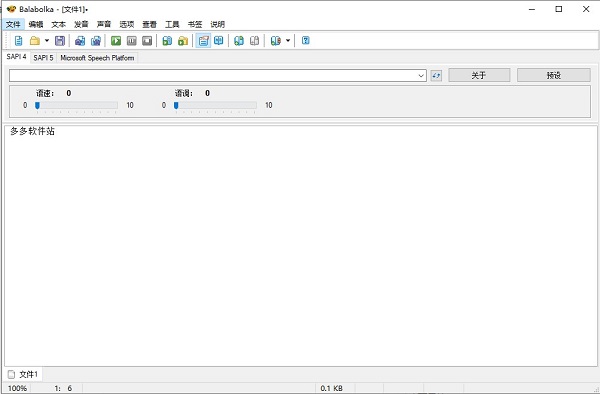Image resolution: width=600 pixels, height=394 pixels.
Task: Adjust the 语速 speed slider
Action: click(77, 106)
